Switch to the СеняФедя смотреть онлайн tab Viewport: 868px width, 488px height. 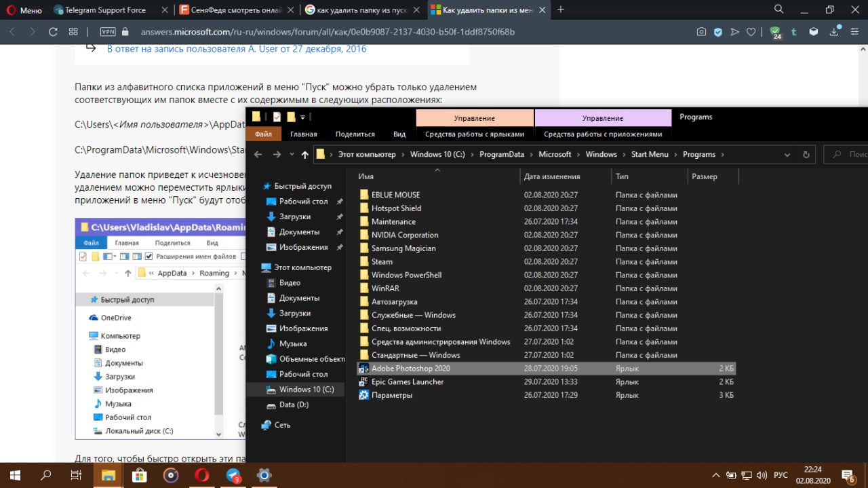coord(235,10)
